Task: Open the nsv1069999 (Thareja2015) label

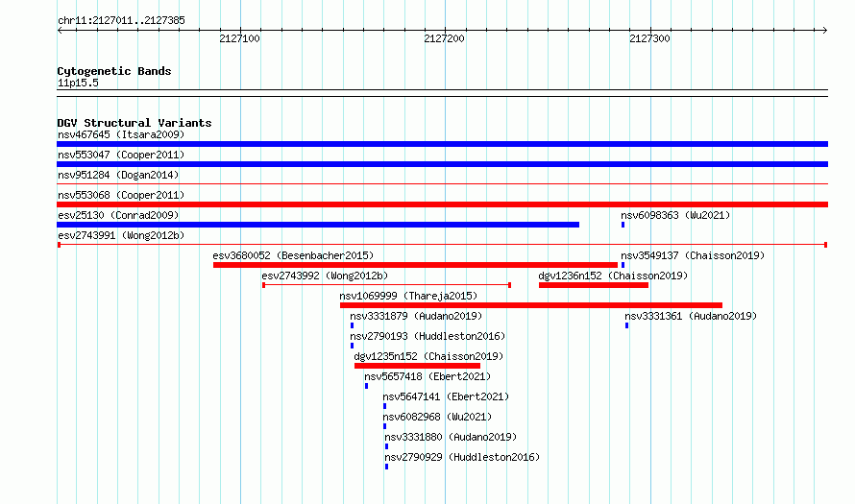Action: pyautogui.click(x=408, y=296)
